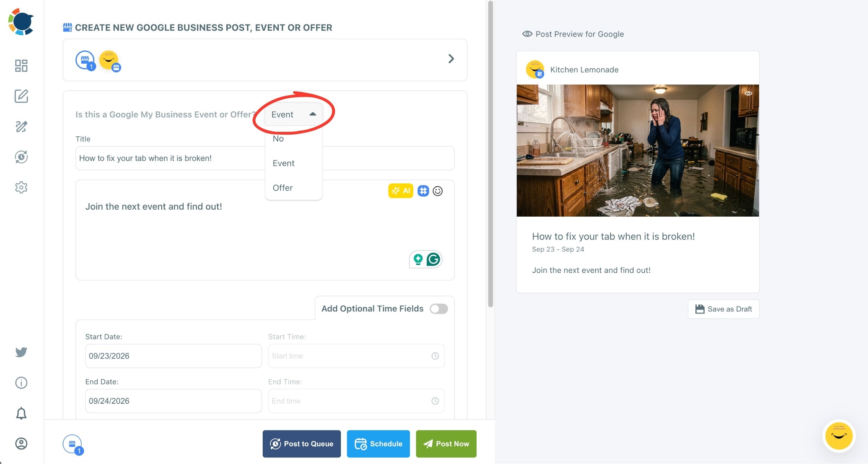Open the compose post icon in sidebar
Viewport: 868px width, 464px height.
21,96
